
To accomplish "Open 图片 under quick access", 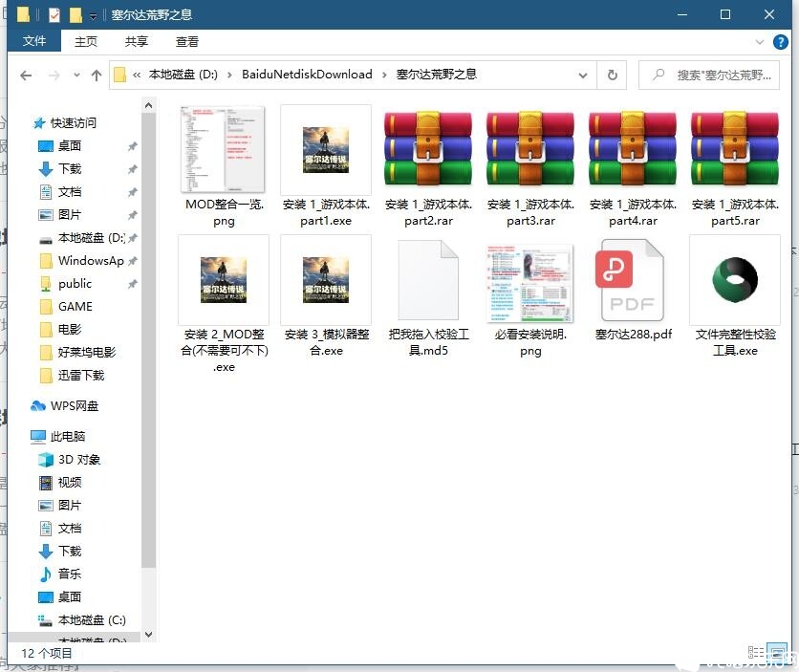I will pos(69,214).
